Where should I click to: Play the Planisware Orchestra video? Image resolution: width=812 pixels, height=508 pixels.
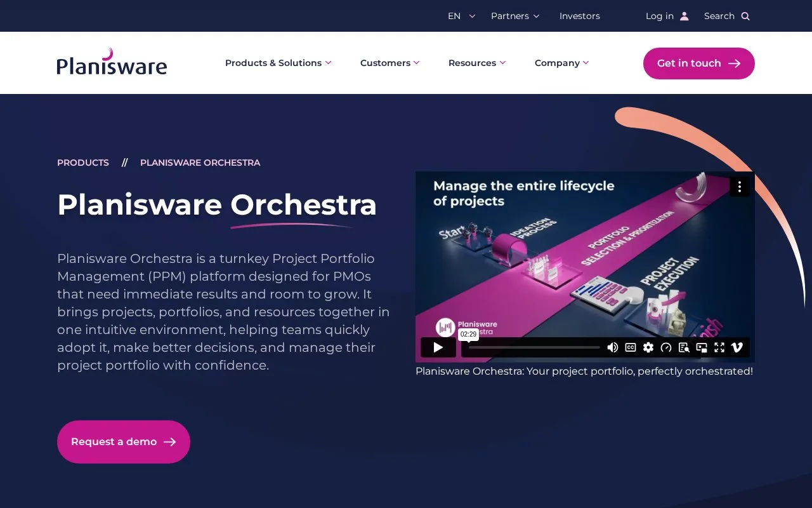click(438, 347)
